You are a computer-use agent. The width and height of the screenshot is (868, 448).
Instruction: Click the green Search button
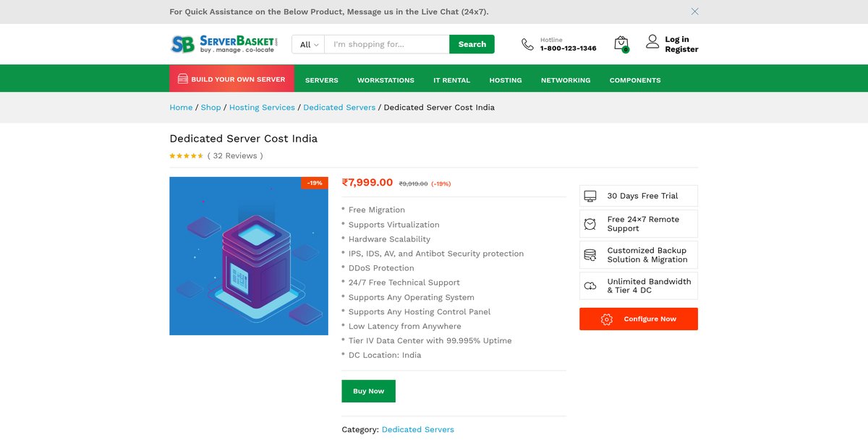click(472, 44)
